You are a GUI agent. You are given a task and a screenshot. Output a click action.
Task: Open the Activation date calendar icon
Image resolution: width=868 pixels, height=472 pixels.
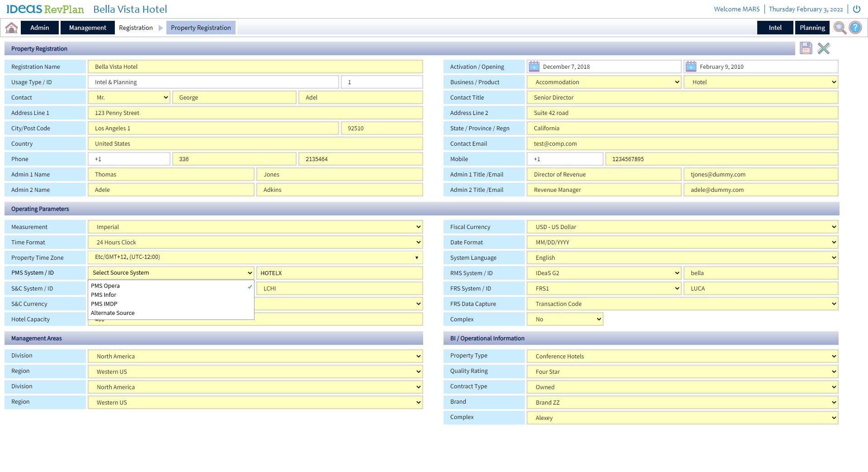pyautogui.click(x=534, y=67)
